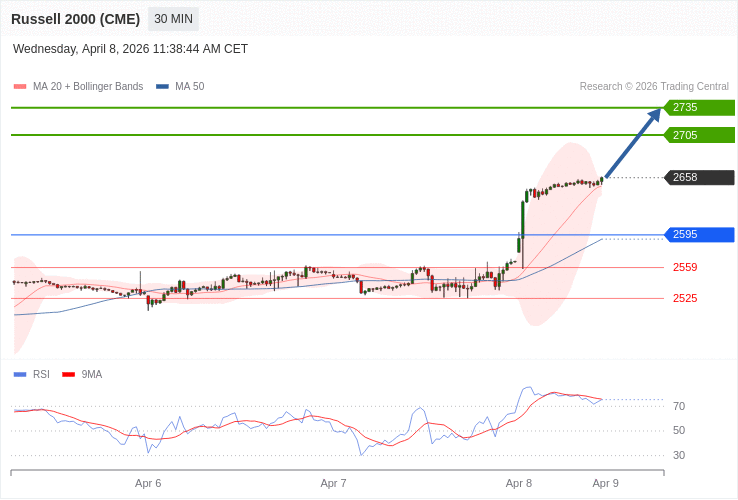
Task: Click the Research © 2026 Trading Central text
Action: click(x=654, y=87)
